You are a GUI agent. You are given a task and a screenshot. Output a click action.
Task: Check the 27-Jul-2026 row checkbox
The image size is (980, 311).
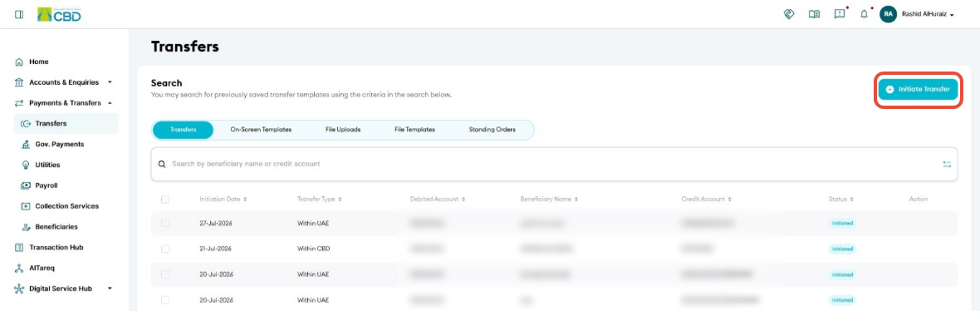point(165,223)
